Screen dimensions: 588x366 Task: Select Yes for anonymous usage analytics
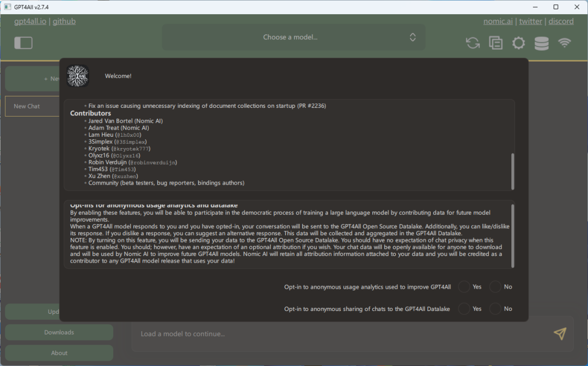click(x=464, y=287)
